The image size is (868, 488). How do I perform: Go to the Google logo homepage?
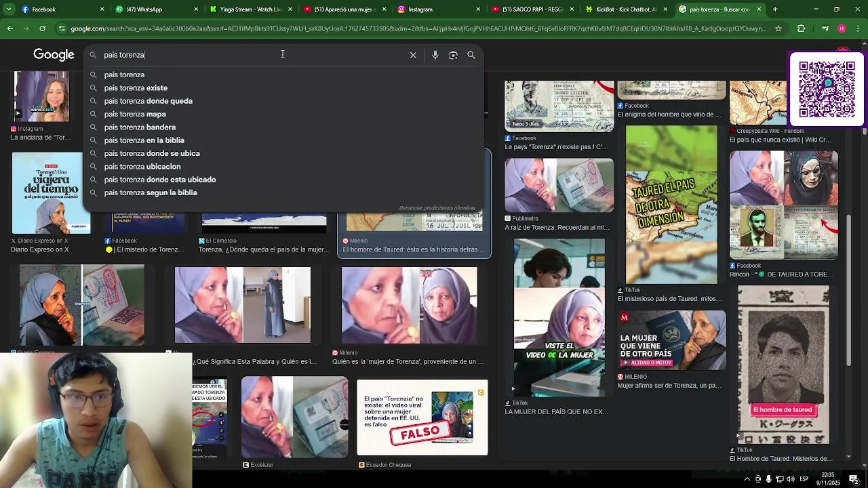tap(54, 55)
